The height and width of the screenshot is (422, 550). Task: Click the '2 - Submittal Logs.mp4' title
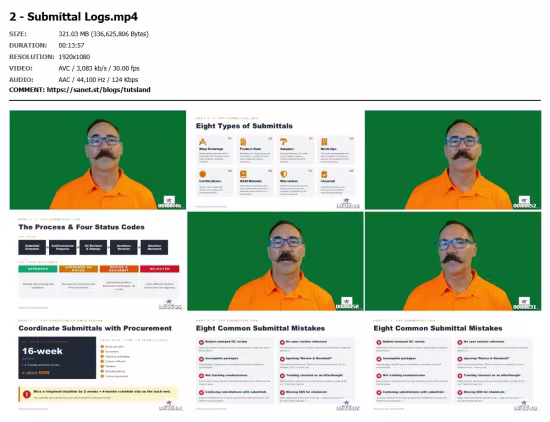click(x=73, y=16)
